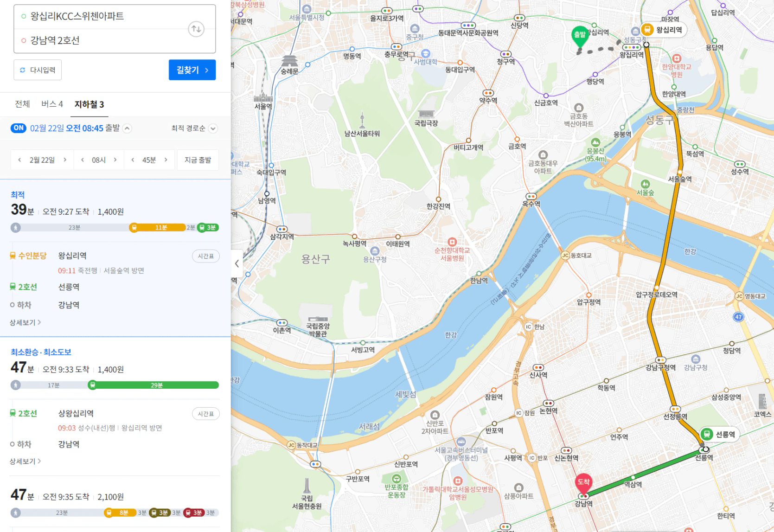Click the 순천향대학교 서울병원 hospital icon
Viewport: 774px width, 532px height.
[x=452, y=242]
